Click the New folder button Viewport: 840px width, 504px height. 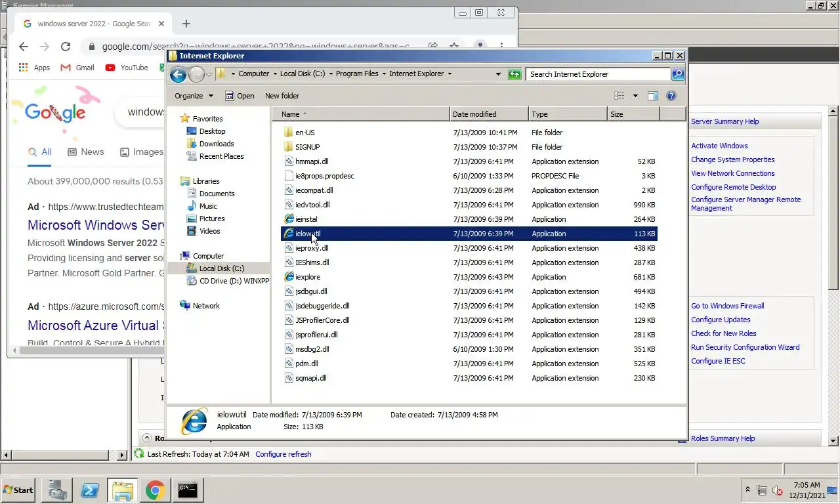(282, 96)
